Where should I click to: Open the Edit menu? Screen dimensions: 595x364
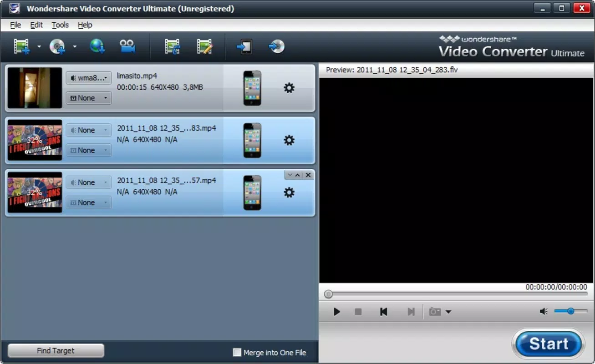pyautogui.click(x=36, y=25)
